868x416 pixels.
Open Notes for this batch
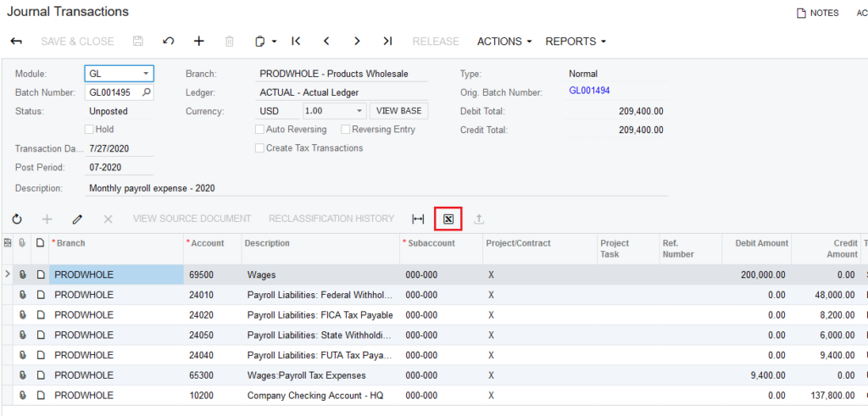[818, 14]
